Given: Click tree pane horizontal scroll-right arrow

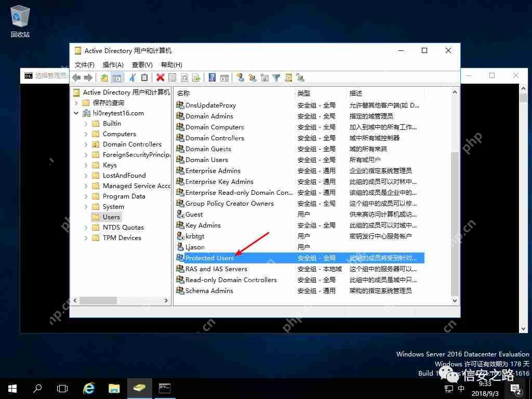Looking at the screenshot, I should pyautogui.click(x=166, y=301).
